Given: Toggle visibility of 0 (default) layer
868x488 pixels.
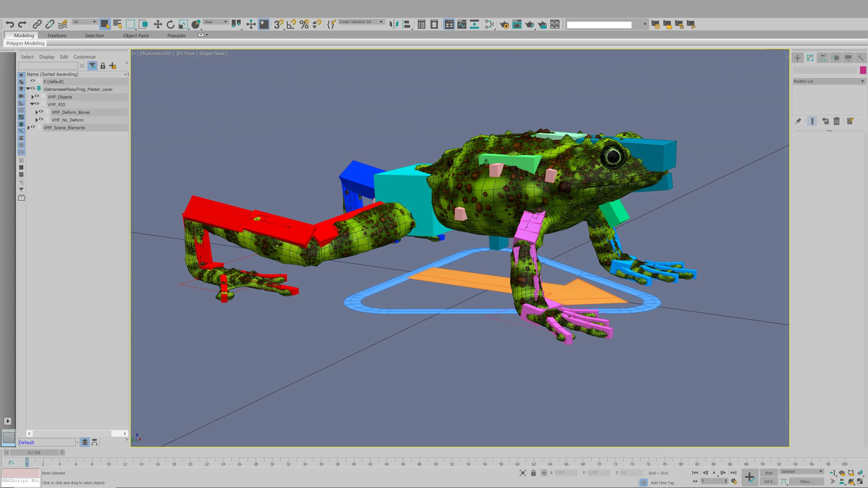Looking at the screenshot, I should pyautogui.click(x=33, y=81).
